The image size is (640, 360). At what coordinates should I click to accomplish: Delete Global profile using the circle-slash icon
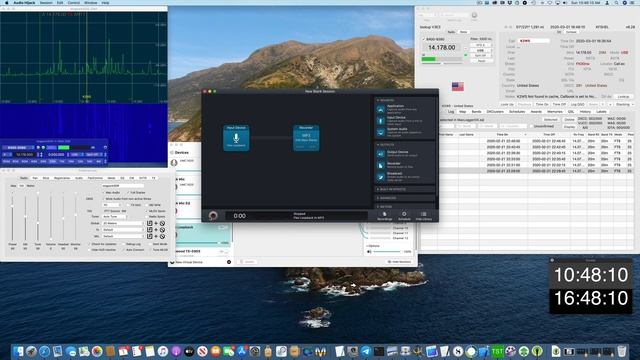pyautogui.click(x=162, y=223)
